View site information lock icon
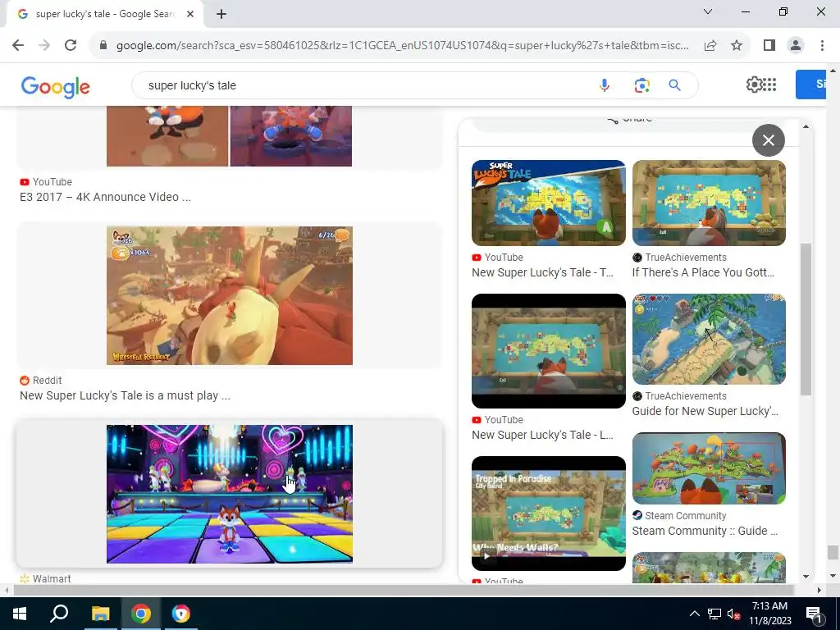 103,46
